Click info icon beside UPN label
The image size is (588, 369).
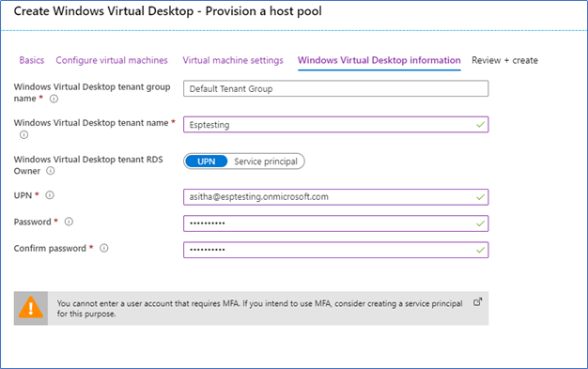[x=50, y=195]
